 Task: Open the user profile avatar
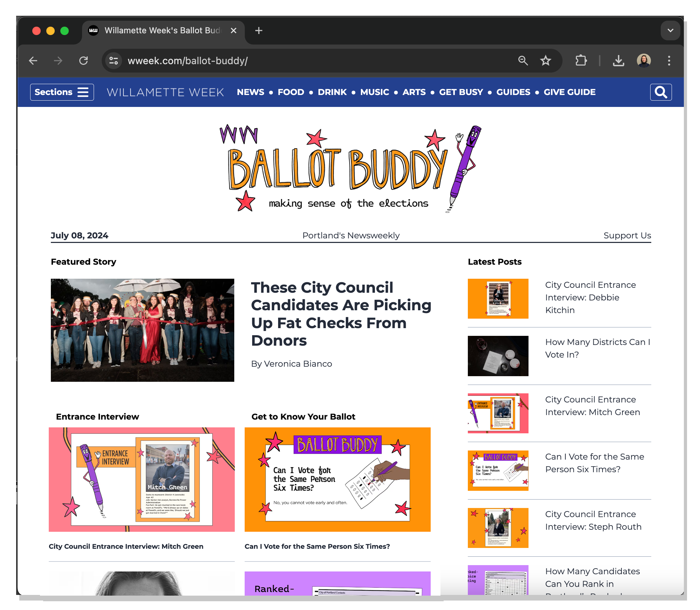coord(644,61)
